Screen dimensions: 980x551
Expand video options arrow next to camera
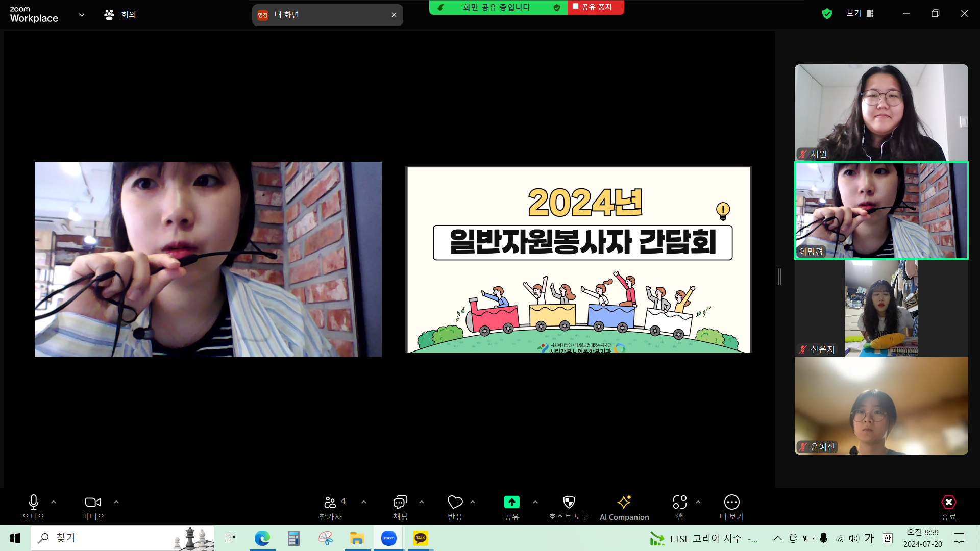[116, 502]
